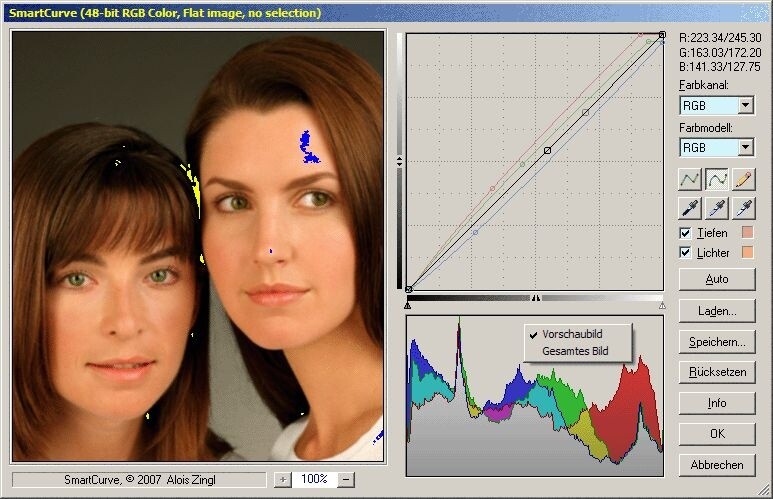Click the SmartCurve copyright status text
This screenshot has width=773, height=499.
(x=140, y=480)
